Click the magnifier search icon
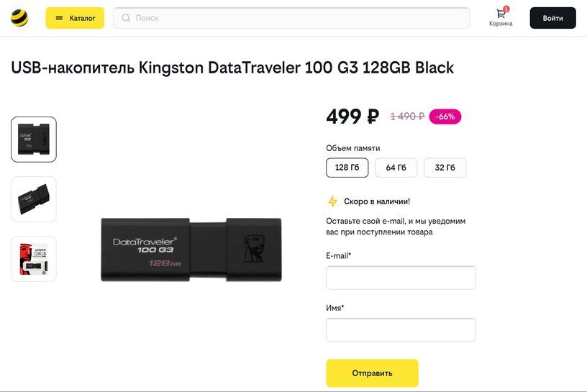The image size is (587, 392). pyautogui.click(x=126, y=18)
